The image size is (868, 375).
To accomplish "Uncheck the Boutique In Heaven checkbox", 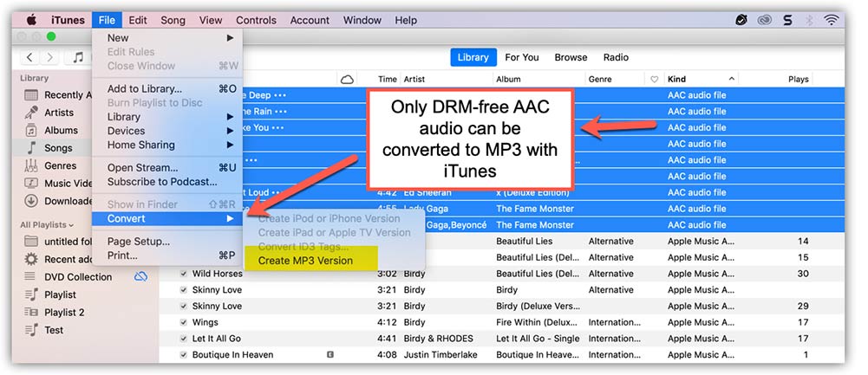I will click(x=183, y=355).
